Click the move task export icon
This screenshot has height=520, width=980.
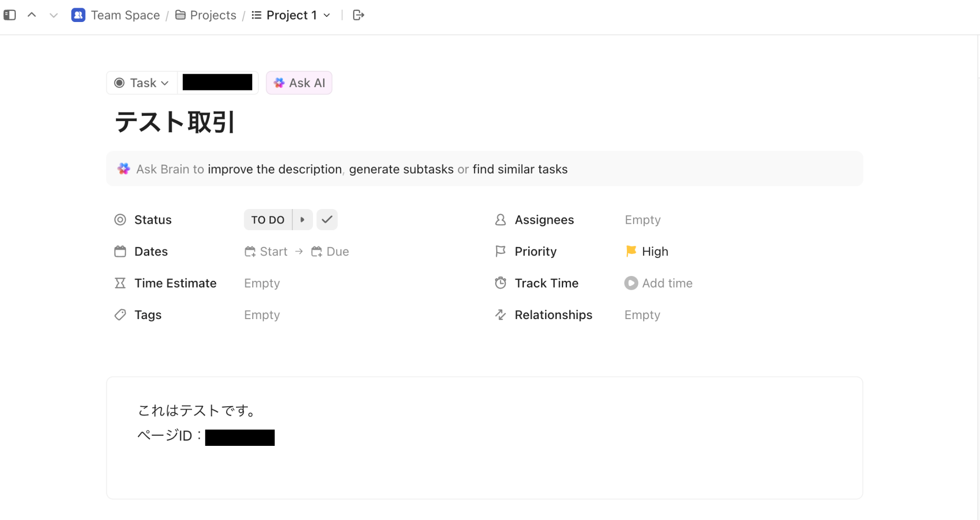pos(358,15)
